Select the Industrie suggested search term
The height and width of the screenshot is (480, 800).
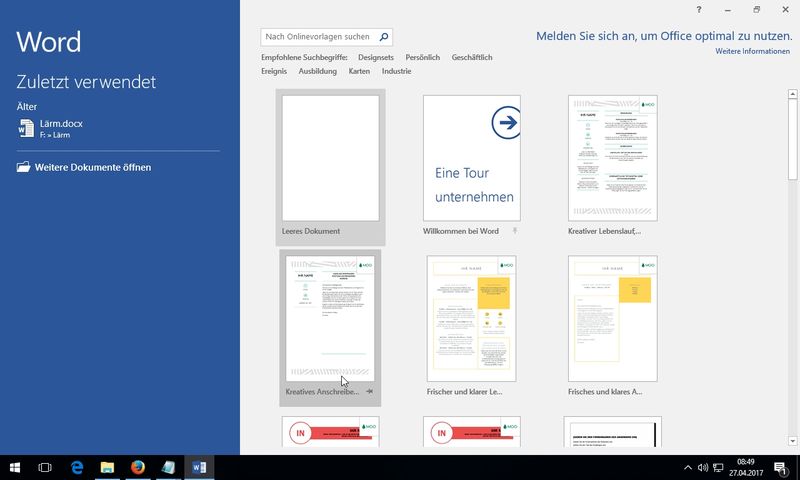point(396,71)
